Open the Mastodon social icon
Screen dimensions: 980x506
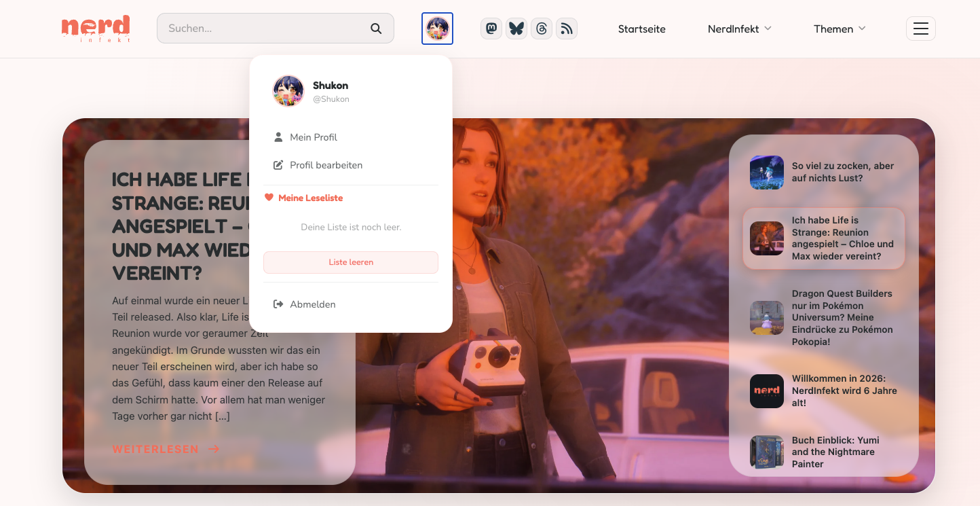pyautogui.click(x=491, y=29)
